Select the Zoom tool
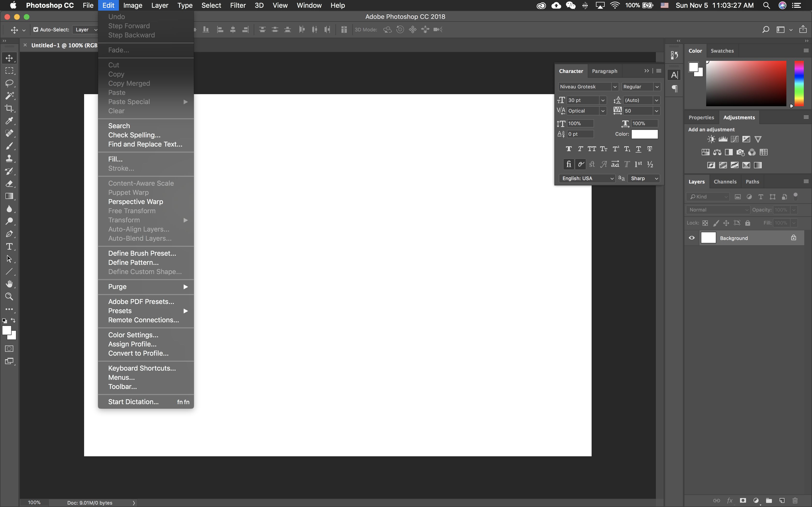Viewport: 812px width, 507px height. click(x=9, y=296)
